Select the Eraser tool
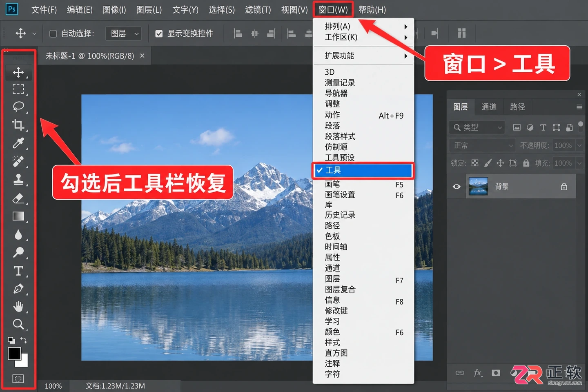Viewport: 588px width, 392px height. point(18,198)
